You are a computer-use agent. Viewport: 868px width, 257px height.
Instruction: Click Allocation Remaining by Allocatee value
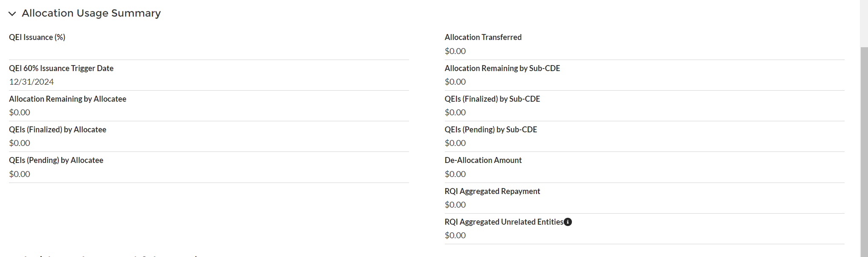pyautogui.click(x=20, y=112)
